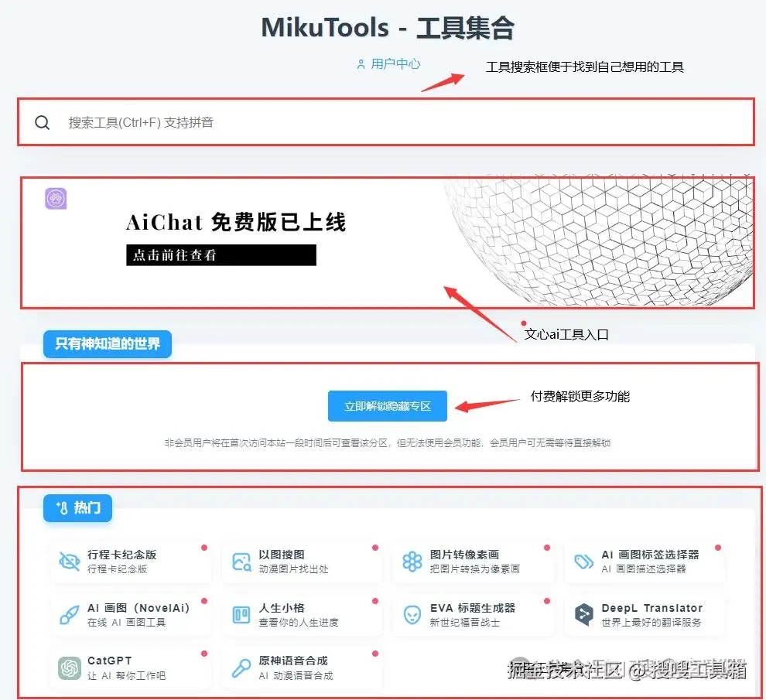Open the EVA 标题生成器 tool title
This screenshot has width=766, height=700.
point(473,608)
